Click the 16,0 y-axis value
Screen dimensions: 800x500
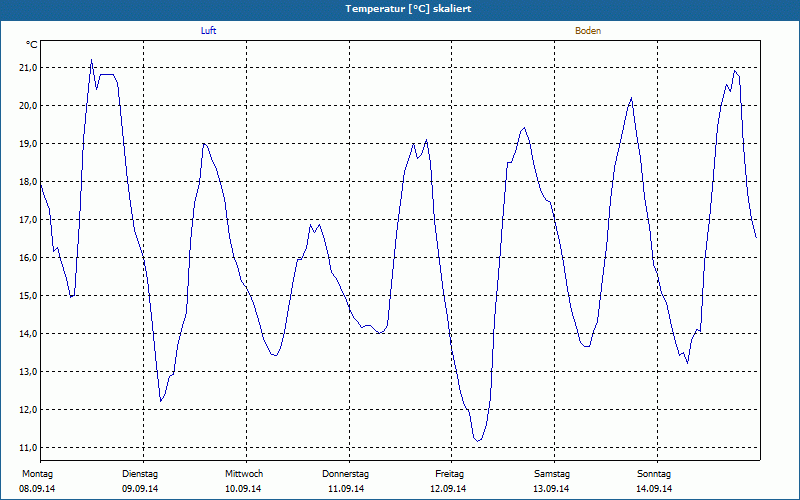[28, 258]
